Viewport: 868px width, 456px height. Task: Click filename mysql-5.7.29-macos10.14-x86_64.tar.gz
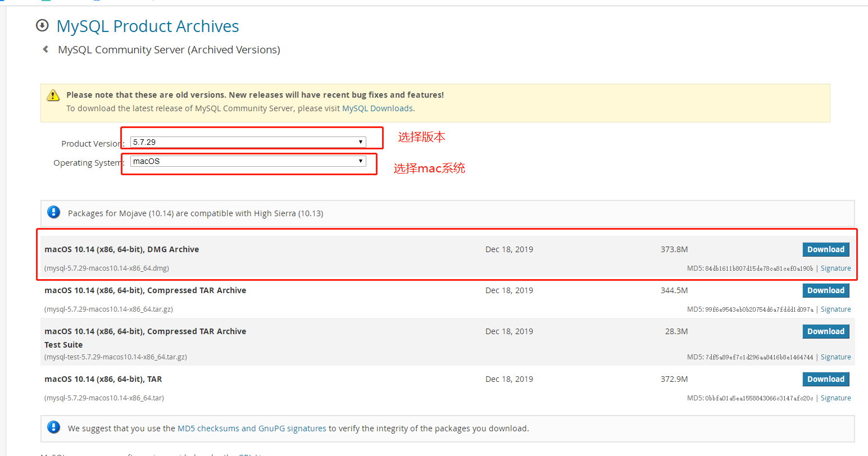pyautogui.click(x=108, y=309)
